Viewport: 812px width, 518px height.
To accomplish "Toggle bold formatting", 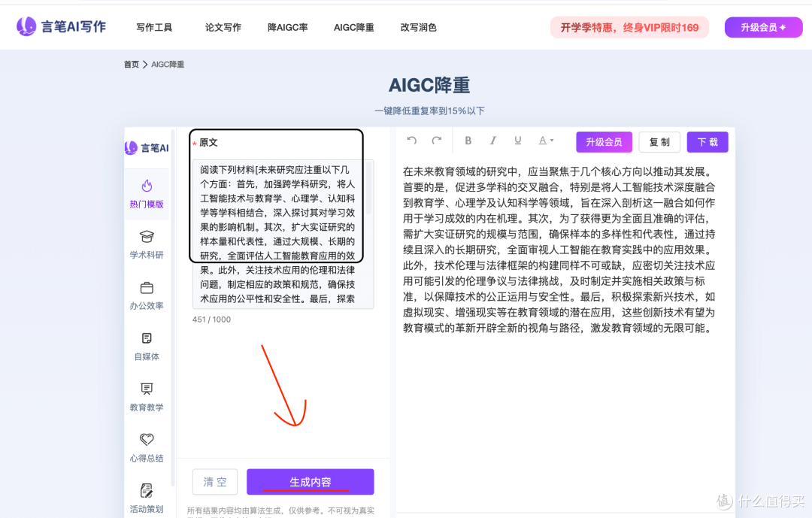I will pos(468,141).
